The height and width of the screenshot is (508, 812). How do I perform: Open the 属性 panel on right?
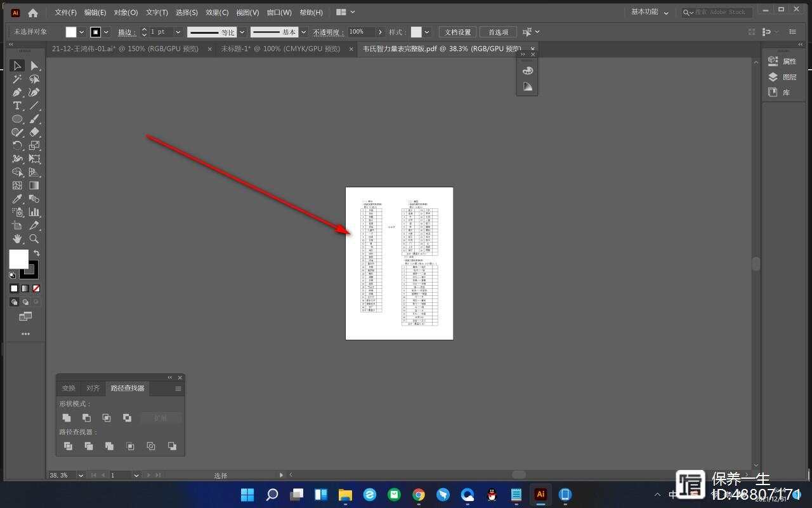[783, 61]
